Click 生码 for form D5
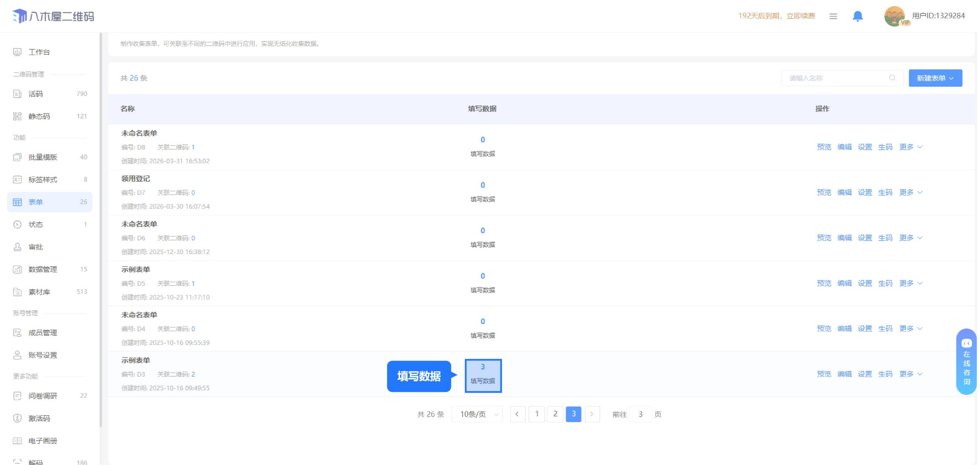This screenshot has height=465, width=980. point(885,283)
